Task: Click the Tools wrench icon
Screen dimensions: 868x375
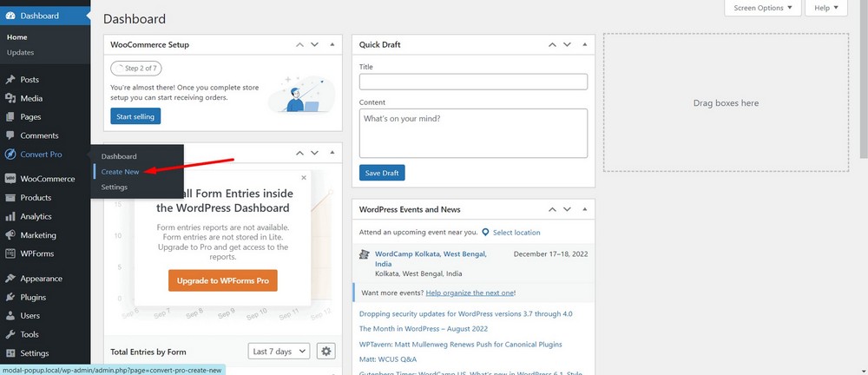Action: 10,334
